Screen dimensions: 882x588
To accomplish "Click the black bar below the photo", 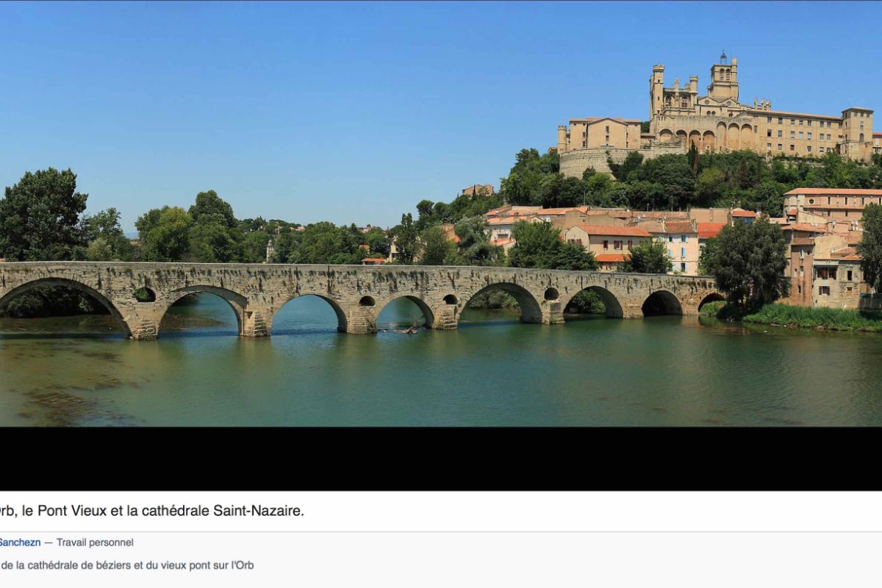I will tap(441, 459).
